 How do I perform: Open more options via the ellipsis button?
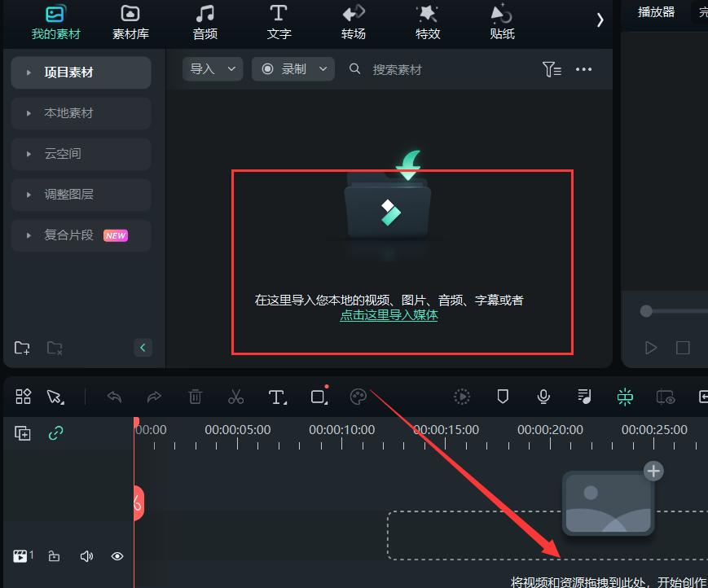click(583, 69)
